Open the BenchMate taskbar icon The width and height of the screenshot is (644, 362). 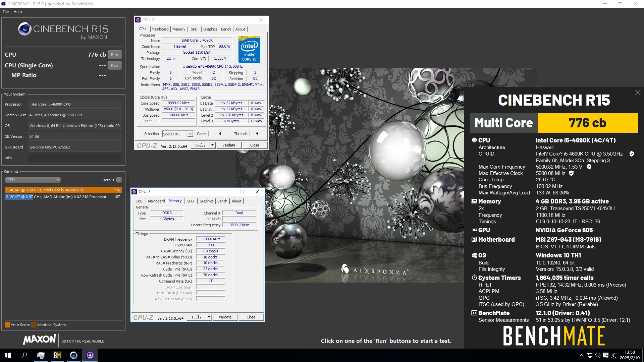click(57, 355)
